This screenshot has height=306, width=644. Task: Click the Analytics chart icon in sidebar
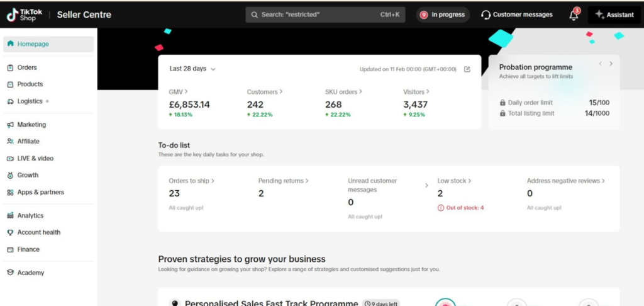point(10,215)
